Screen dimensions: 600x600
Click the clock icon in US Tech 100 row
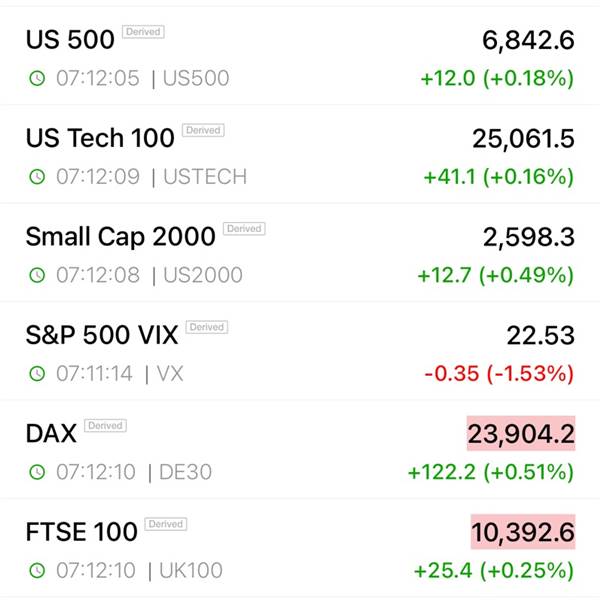37,176
